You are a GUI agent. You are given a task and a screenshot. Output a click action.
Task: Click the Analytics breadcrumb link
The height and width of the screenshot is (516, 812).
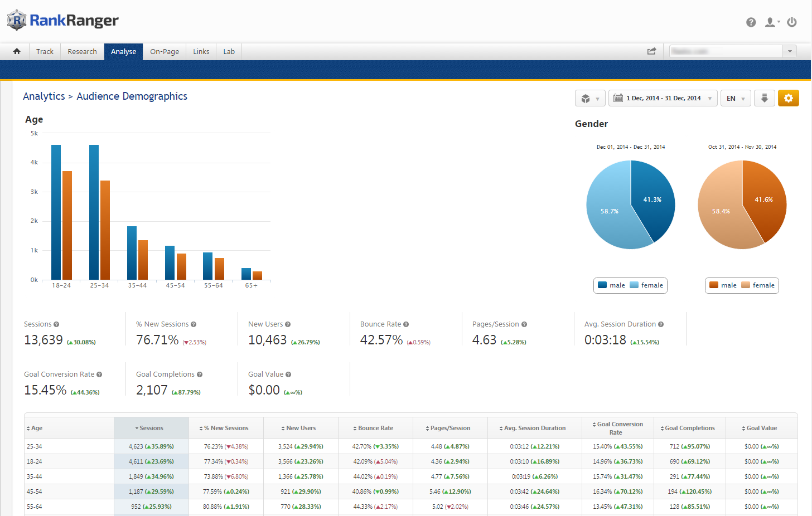(44, 96)
